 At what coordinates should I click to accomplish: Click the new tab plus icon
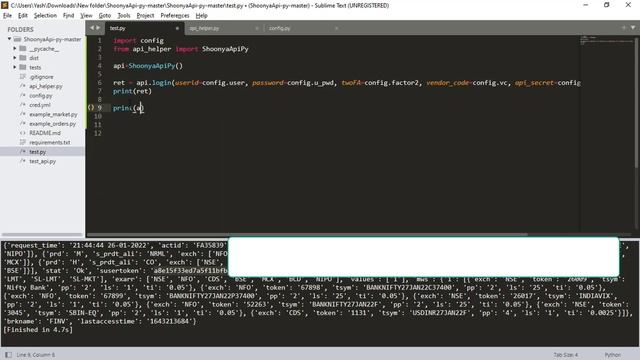click(x=624, y=27)
